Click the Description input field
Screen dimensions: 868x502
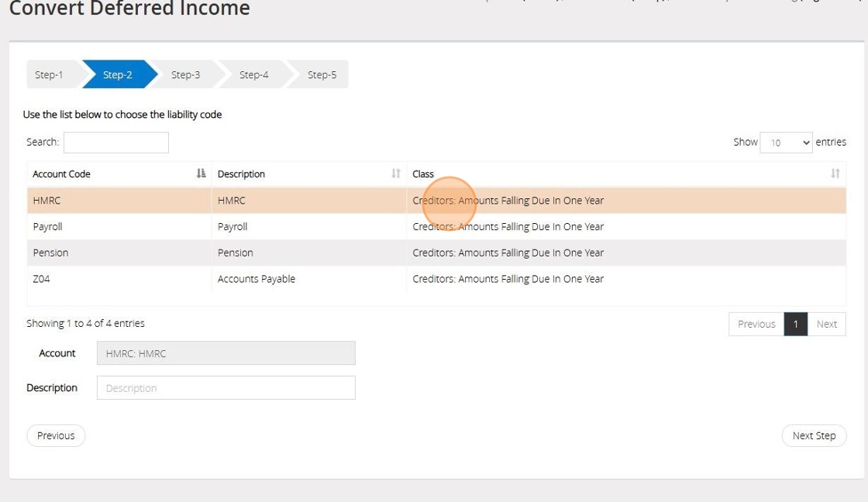tap(226, 388)
